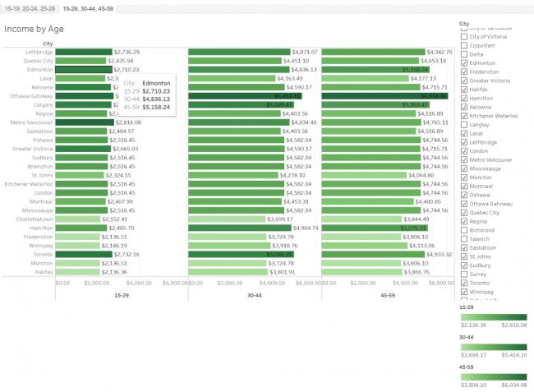Disable the Halifax checkbox in the filter
Image resolution: width=534 pixels, height=392 pixels.
[464, 90]
